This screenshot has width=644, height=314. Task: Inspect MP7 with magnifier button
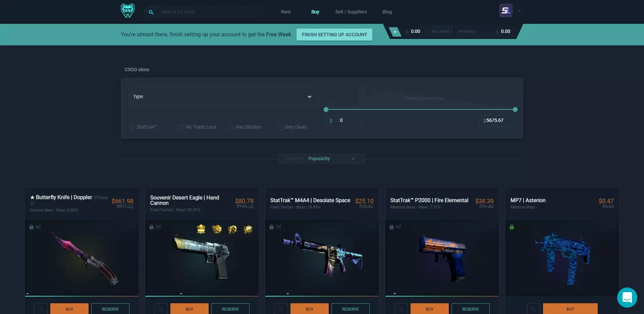click(x=533, y=309)
